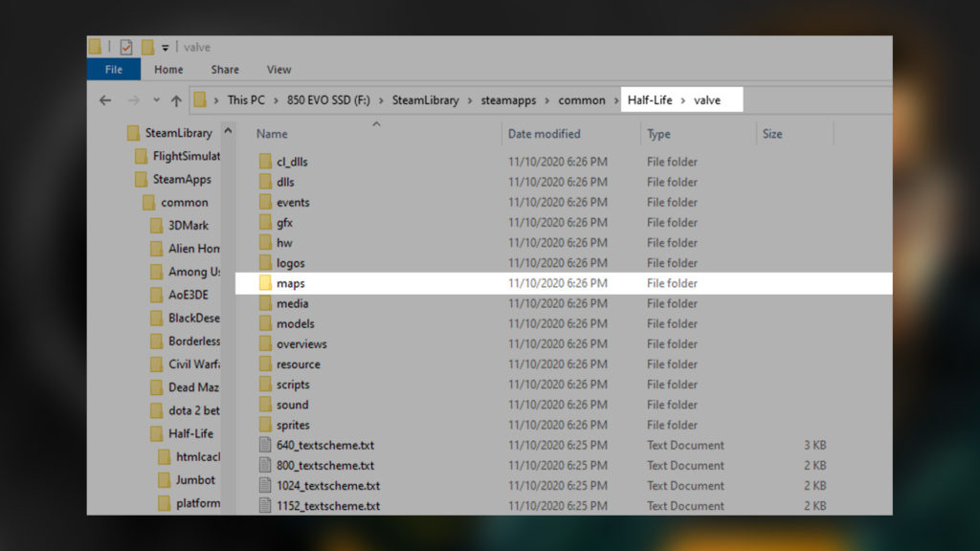Click common breadcrumb segment
This screenshot has width=980, height=551.
tap(582, 99)
